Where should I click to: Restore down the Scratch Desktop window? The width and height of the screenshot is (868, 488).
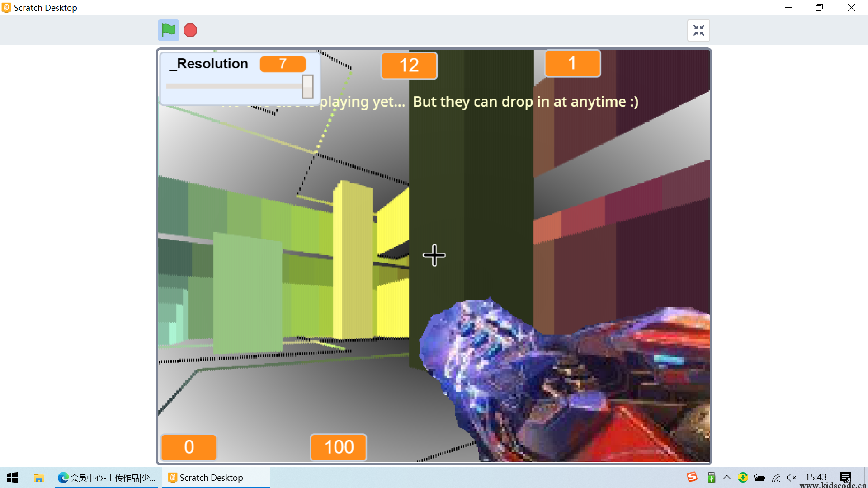click(x=819, y=8)
